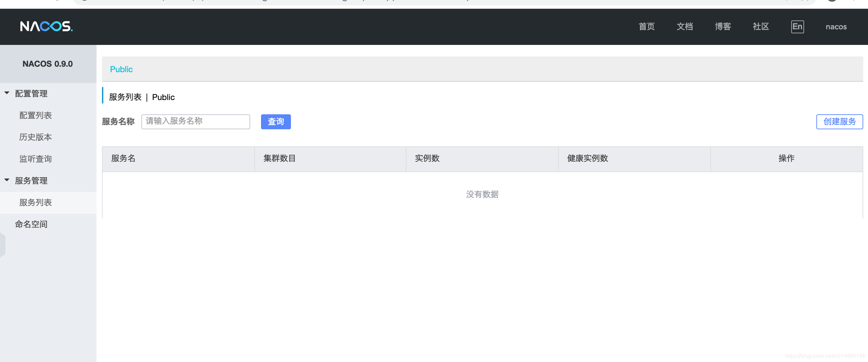Screen dimensions: 868x362
Task: Select 服务列表 in the sidebar
Action: [35, 202]
